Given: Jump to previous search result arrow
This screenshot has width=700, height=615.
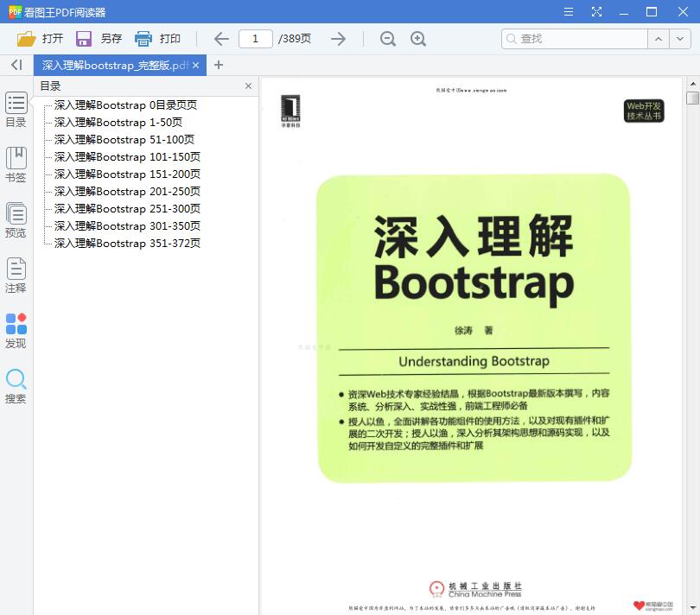Looking at the screenshot, I should [659, 39].
